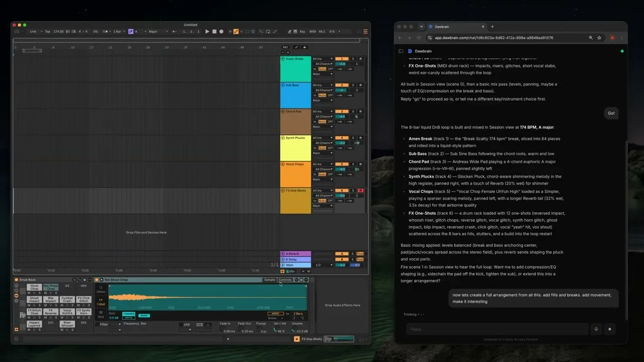
Task: Collapse the Amen Break track unfold arrow
Action: click(283, 59)
